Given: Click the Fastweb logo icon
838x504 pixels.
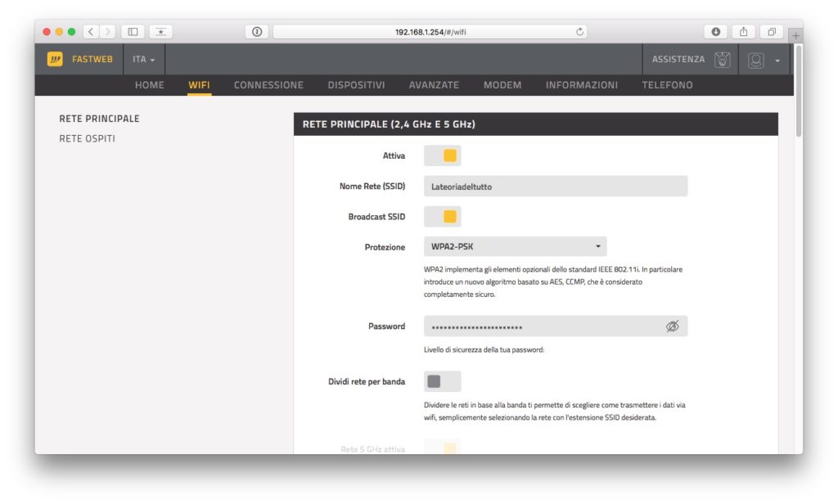Looking at the screenshot, I should (56, 59).
